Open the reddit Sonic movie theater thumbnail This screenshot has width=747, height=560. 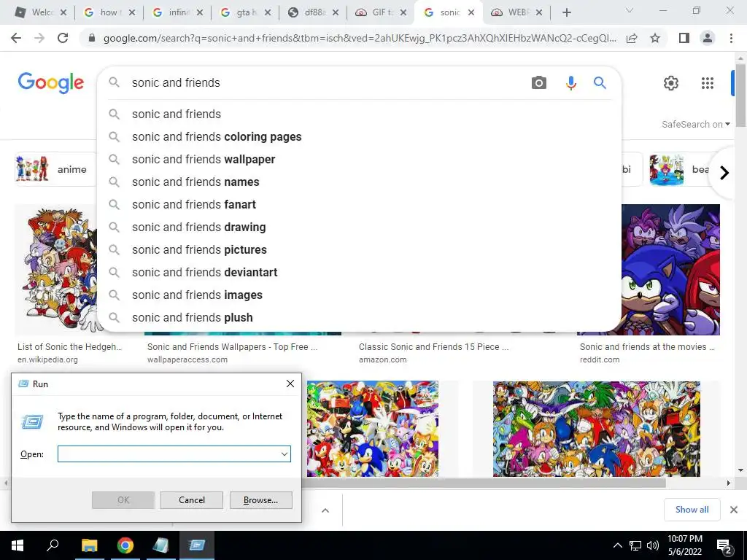coord(671,270)
